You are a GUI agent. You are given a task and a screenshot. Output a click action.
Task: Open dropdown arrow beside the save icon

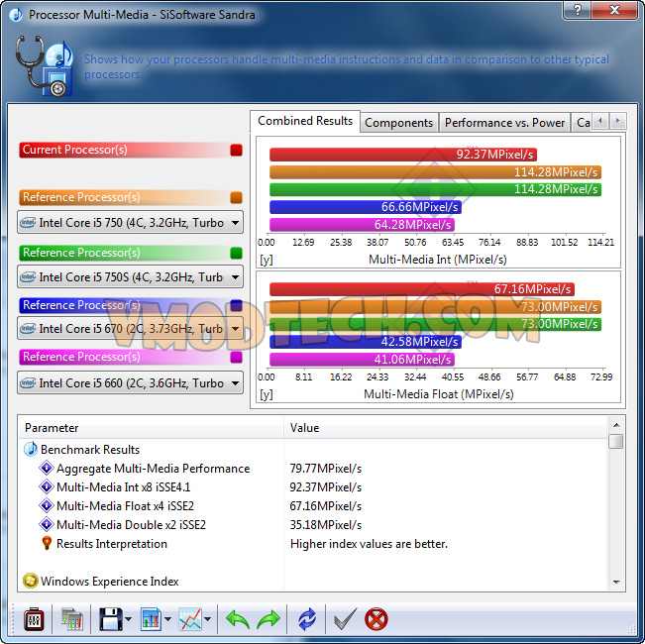129,619
